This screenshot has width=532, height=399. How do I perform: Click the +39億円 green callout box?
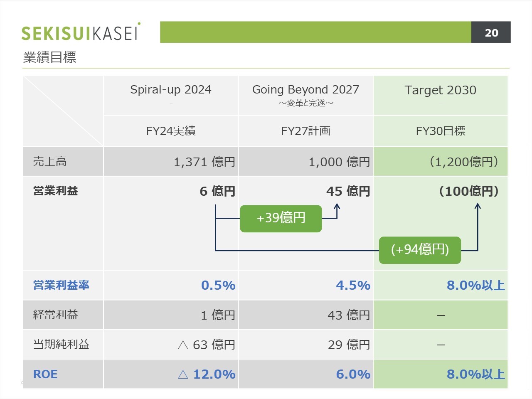coord(281,218)
